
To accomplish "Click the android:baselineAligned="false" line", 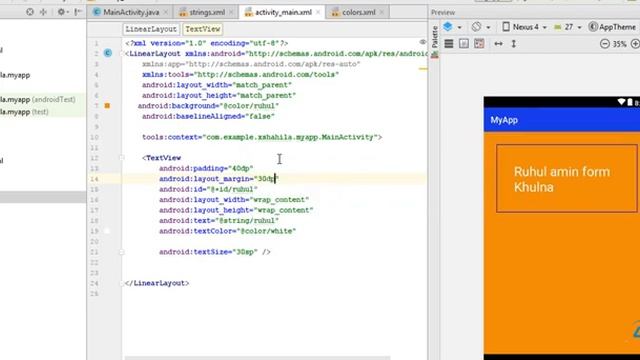I will (x=208, y=116).
